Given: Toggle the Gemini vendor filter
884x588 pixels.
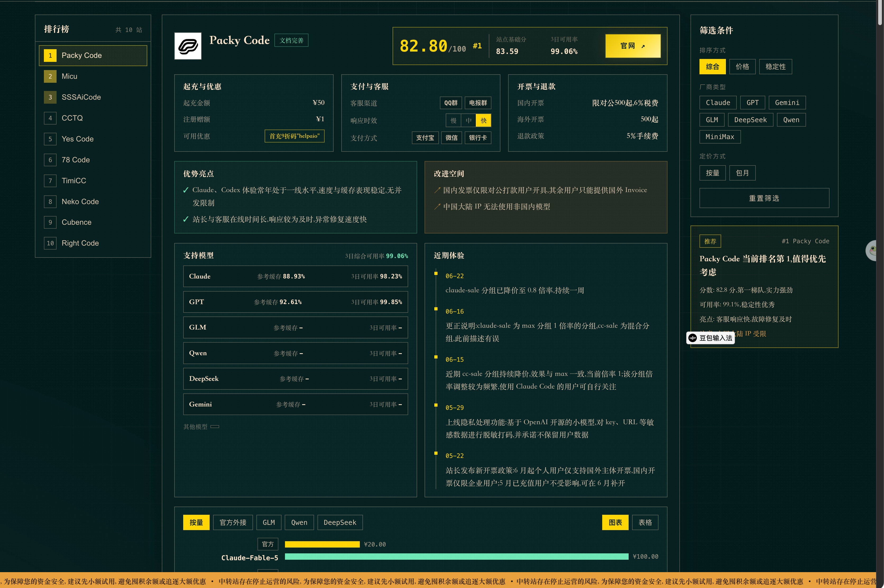Looking at the screenshot, I should click(787, 103).
